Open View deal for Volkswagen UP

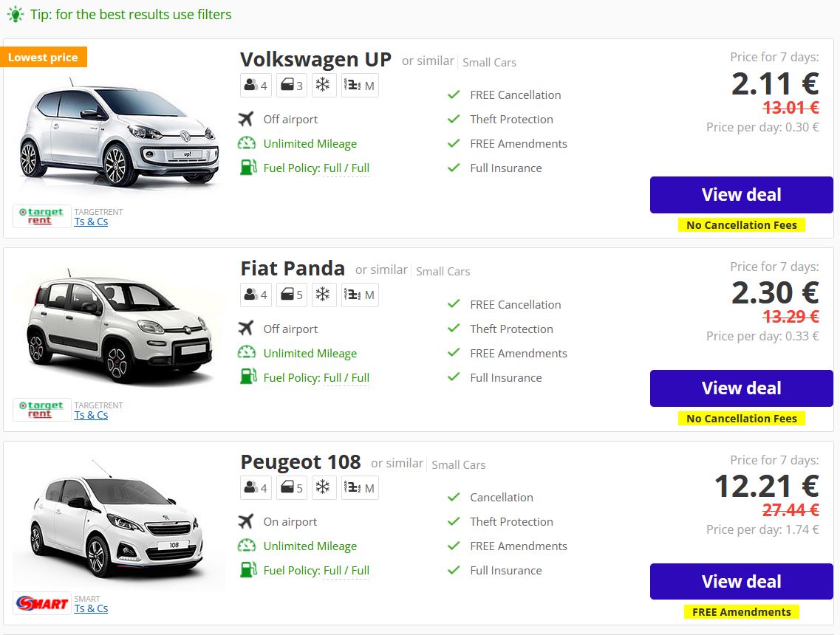[x=742, y=195]
